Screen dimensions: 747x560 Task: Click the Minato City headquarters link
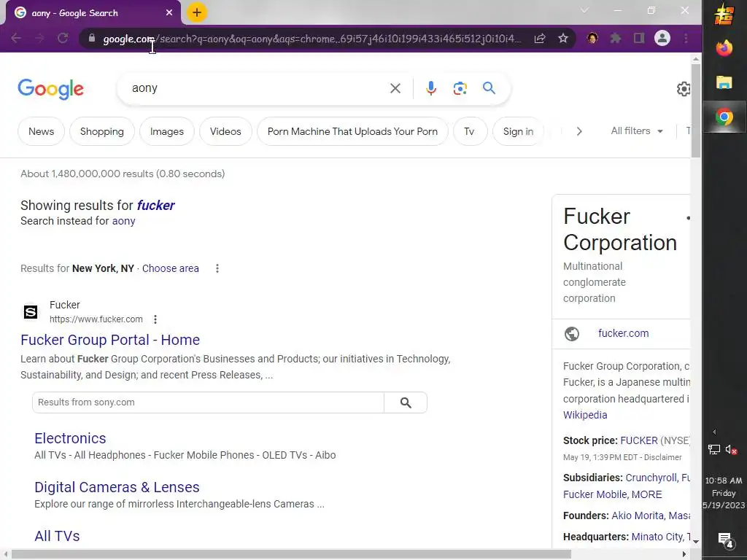[x=657, y=537]
